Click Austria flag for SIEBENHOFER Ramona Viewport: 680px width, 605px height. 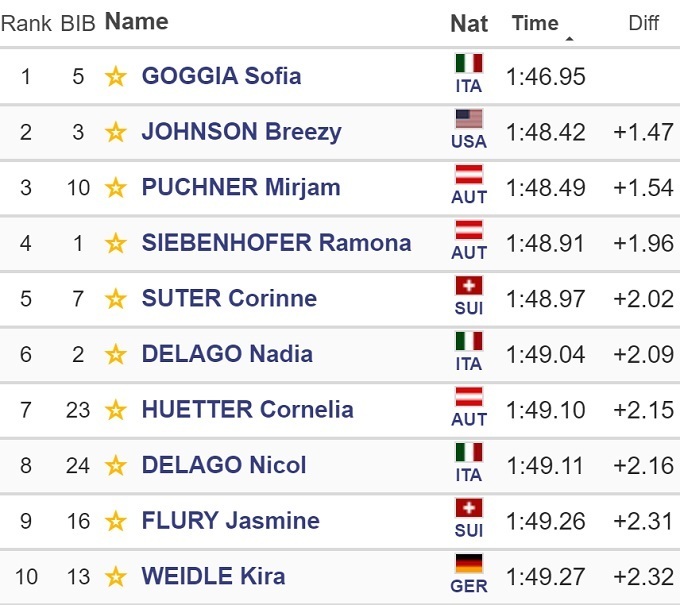click(x=469, y=231)
